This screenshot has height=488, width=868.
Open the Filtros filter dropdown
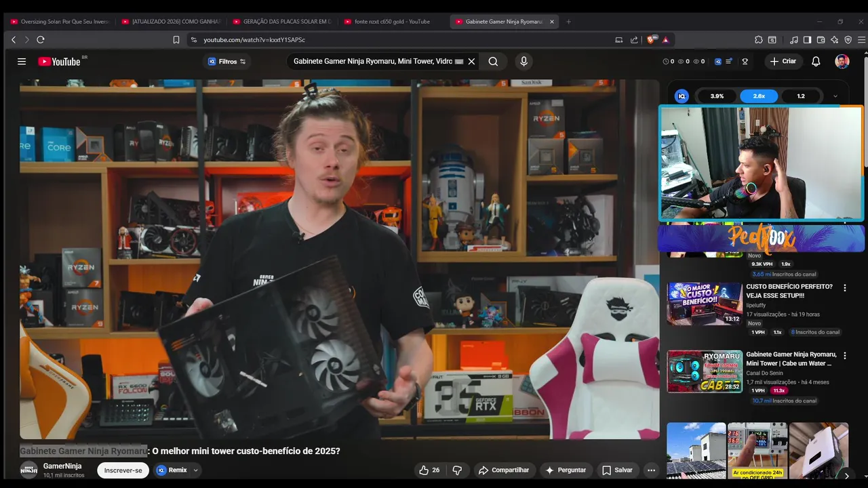pos(228,62)
